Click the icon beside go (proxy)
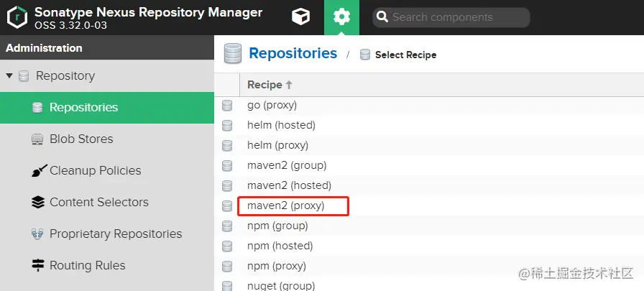Image resolution: width=644 pixels, height=291 pixels. 227,106
